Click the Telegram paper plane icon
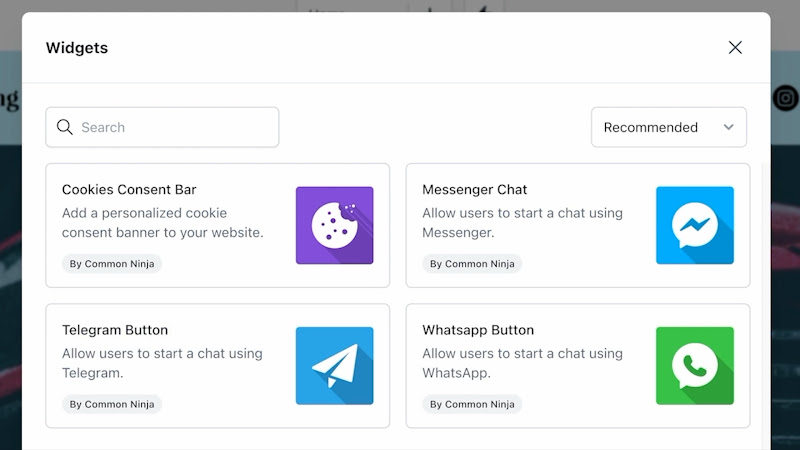The width and height of the screenshot is (800, 450). coord(334,366)
